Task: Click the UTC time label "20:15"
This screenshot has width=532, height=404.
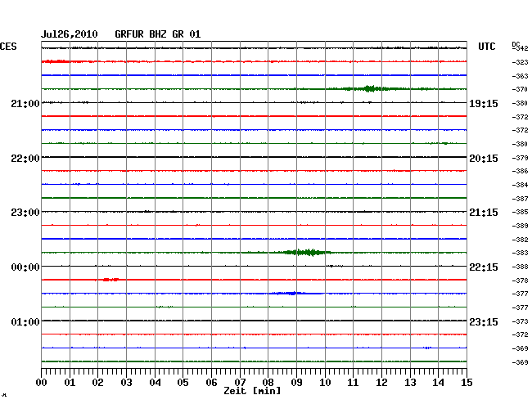Action: click(x=484, y=159)
